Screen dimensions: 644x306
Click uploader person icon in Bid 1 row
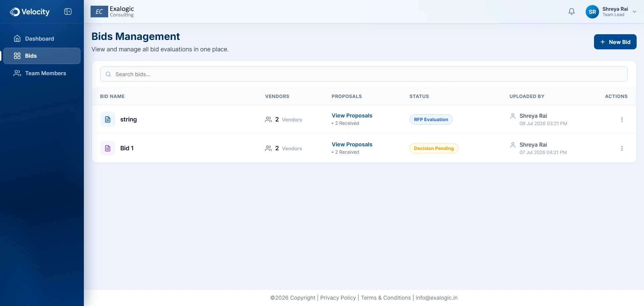[x=513, y=145]
